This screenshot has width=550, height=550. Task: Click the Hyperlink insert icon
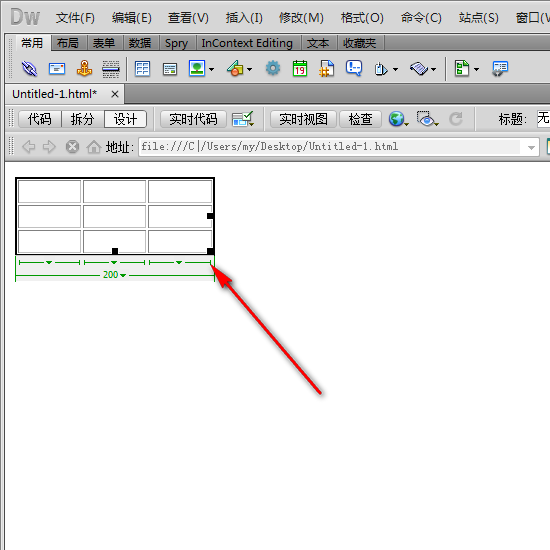point(29,69)
